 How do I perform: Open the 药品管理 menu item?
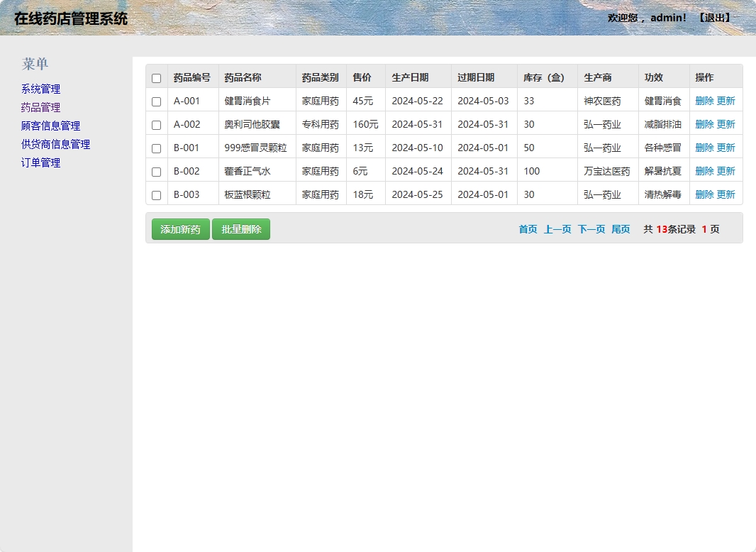pos(40,107)
